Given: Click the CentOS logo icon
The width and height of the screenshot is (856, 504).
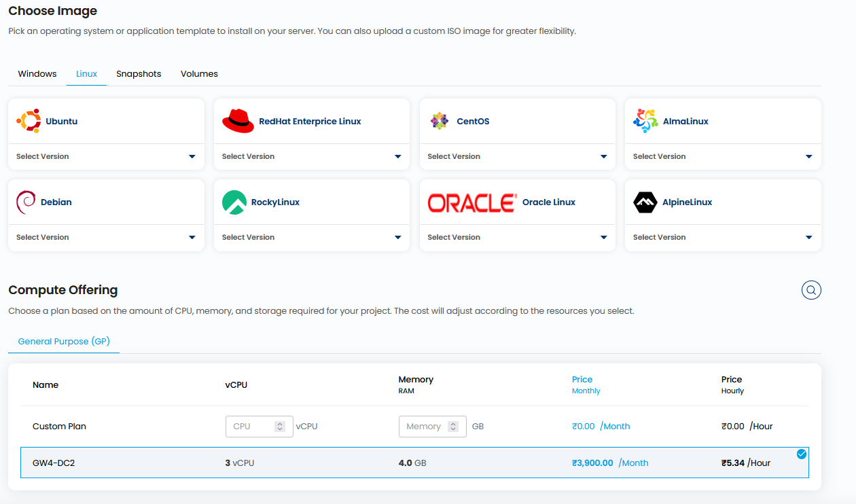Looking at the screenshot, I should [x=440, y=122].
